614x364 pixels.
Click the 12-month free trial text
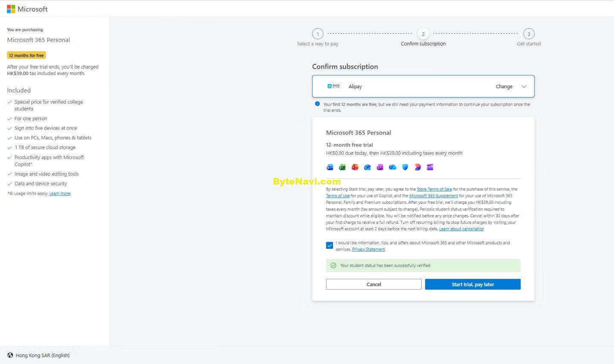click(350, 145)
